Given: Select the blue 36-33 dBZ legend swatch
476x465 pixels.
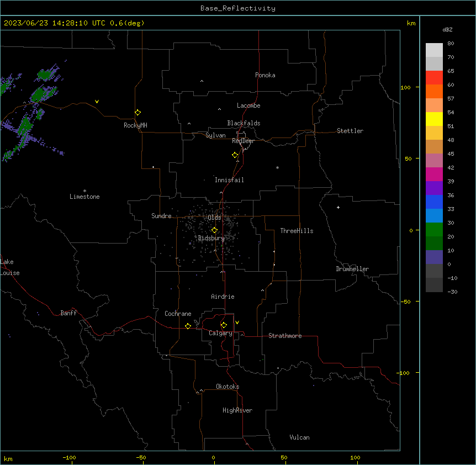Looking at the screenshot, I should (434, 202).
